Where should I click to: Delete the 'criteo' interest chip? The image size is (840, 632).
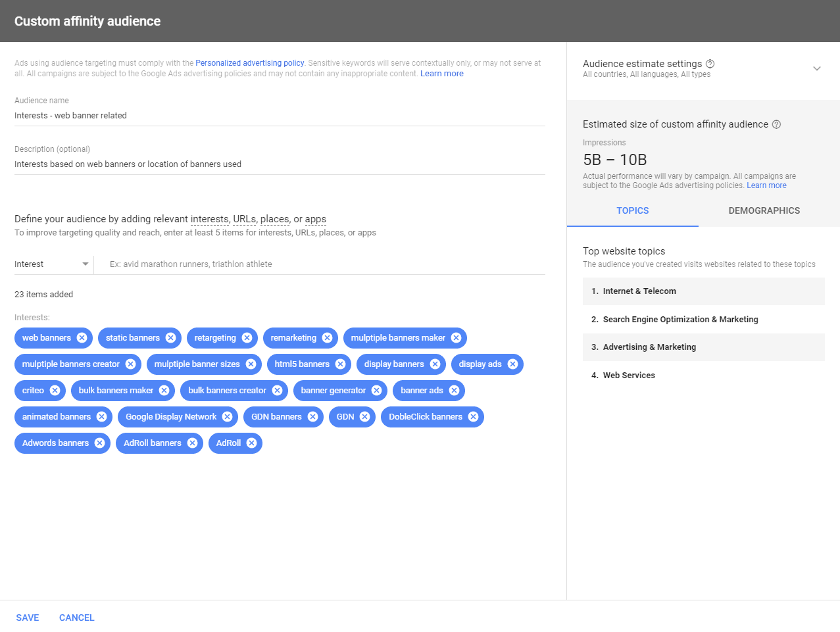[55, 391]
